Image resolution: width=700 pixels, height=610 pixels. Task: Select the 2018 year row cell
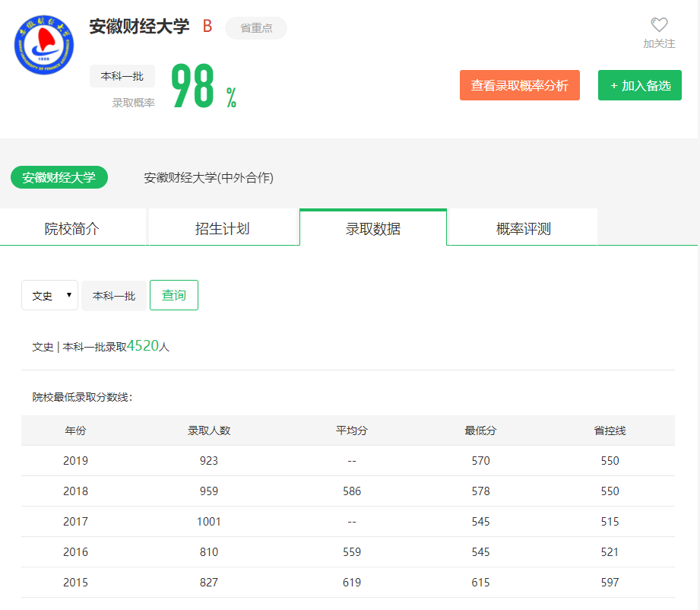75,491
